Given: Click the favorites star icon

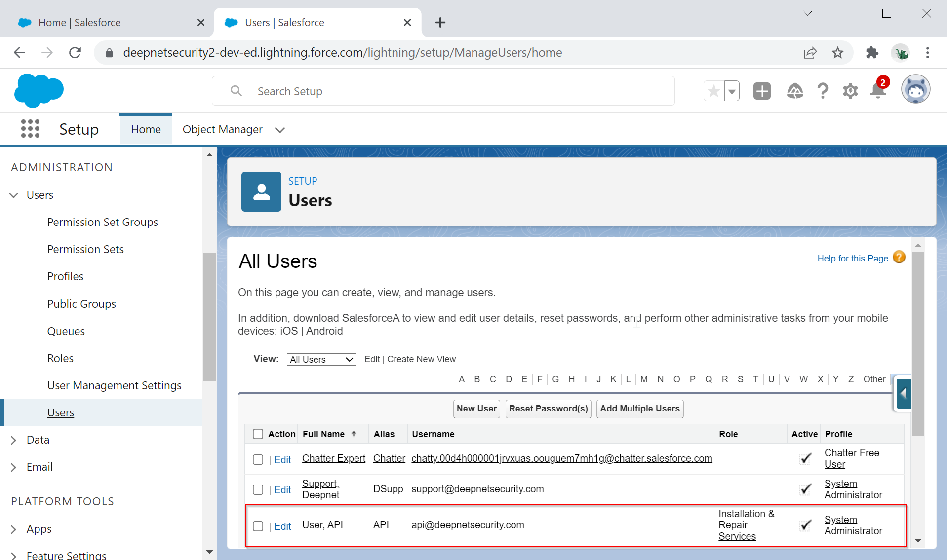Looking at the screenshot, I should [x=713, y=91].
